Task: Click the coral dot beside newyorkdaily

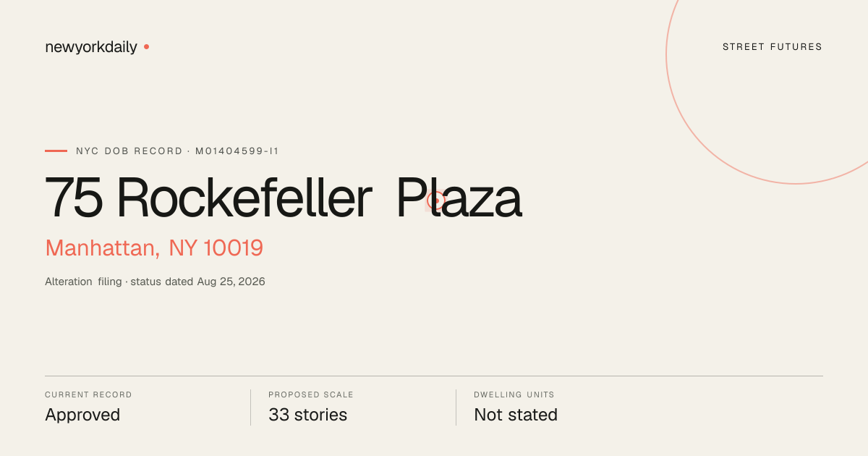Action: (x=146, y=46)
